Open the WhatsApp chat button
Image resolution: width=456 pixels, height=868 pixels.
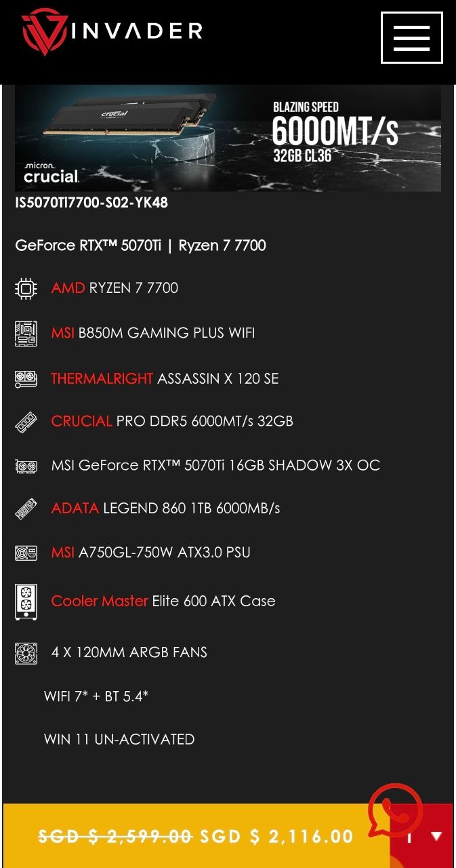click(395, 810)
